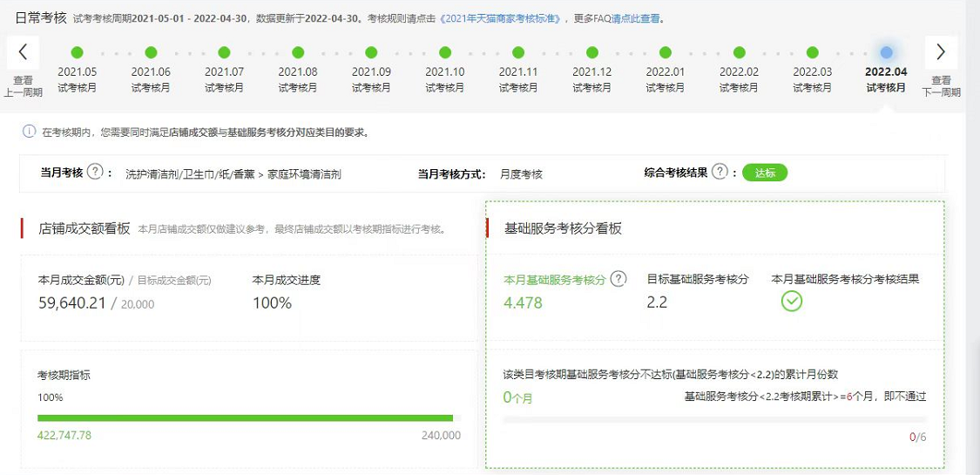The image size is (980, 475).
Task: Select the 2022.01 timeline month dot
Action: pyautogui.click(x=666, y=52)
